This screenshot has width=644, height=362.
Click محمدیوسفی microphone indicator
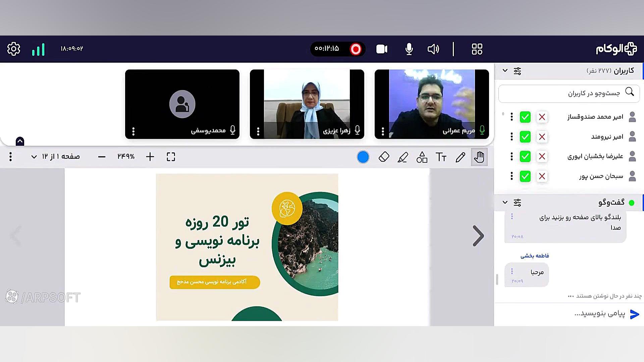[x=232, y=130]
